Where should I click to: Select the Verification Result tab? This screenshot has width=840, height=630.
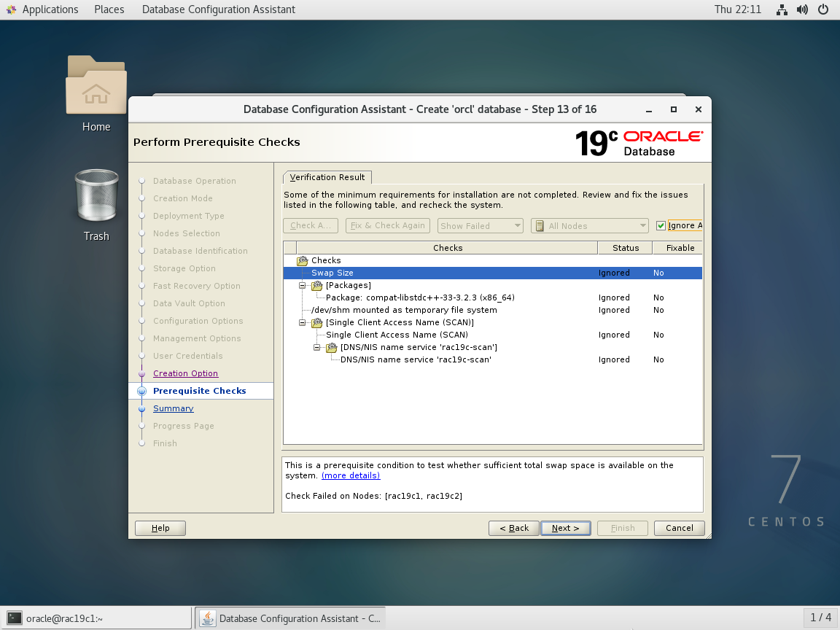coord(327,176)
